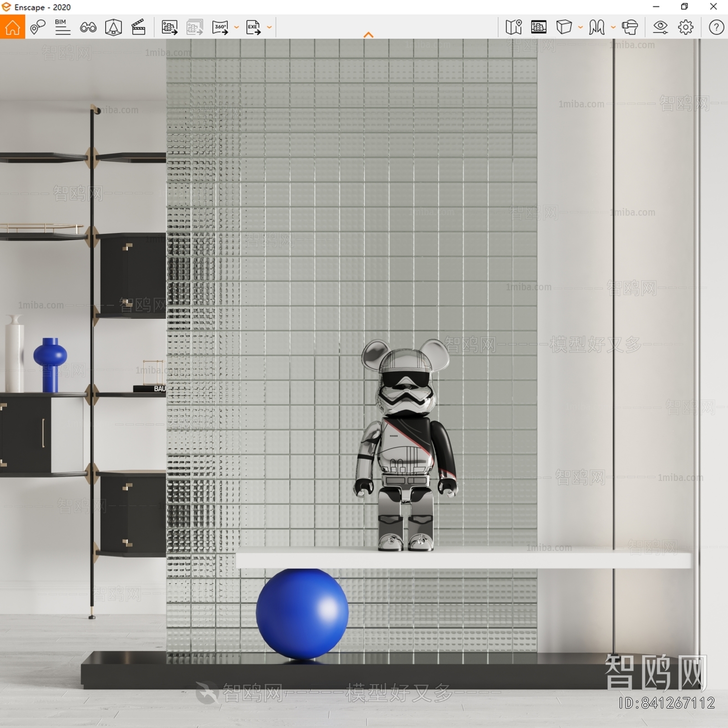The width and height of the screenshot is (728, 728).
Task: Click the blue sphere in the scene
Action: (x=302, y=614)
